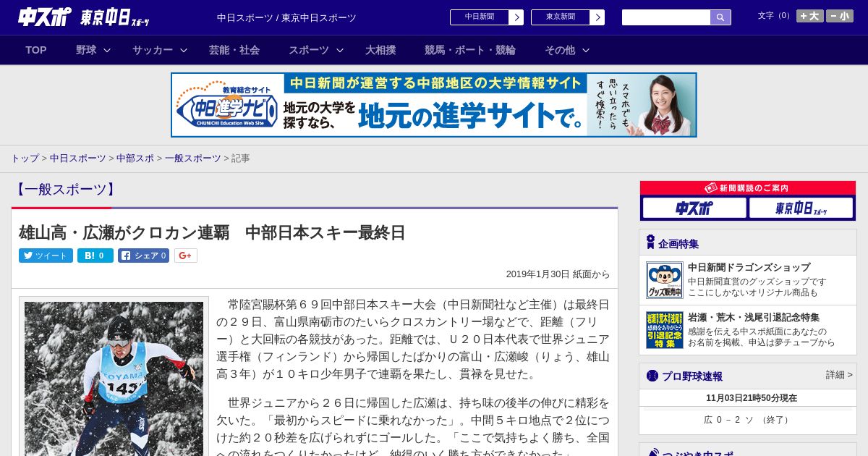
Task: Click the 【一般スポーツ】 section heading
Action: 64,190
